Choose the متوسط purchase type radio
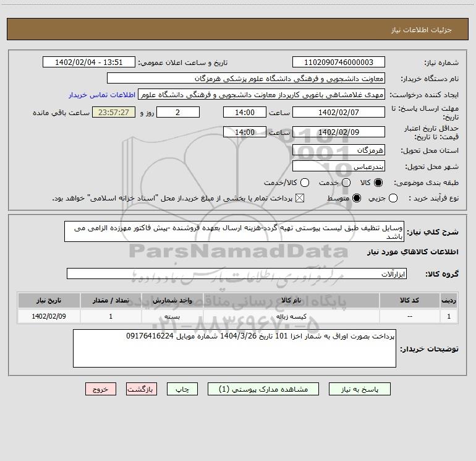Image resolution: width=476 pixels, height=461 pixels. click(x=357, y=198)
